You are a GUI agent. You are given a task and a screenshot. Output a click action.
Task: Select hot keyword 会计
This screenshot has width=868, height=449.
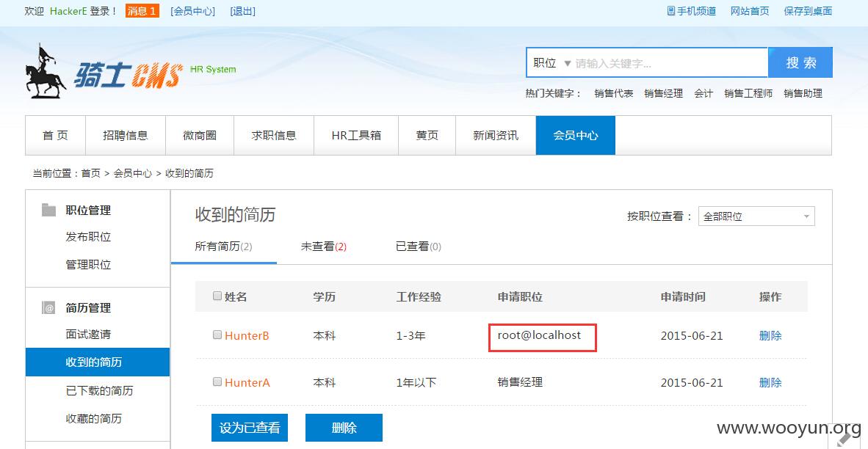coord(704,93)
